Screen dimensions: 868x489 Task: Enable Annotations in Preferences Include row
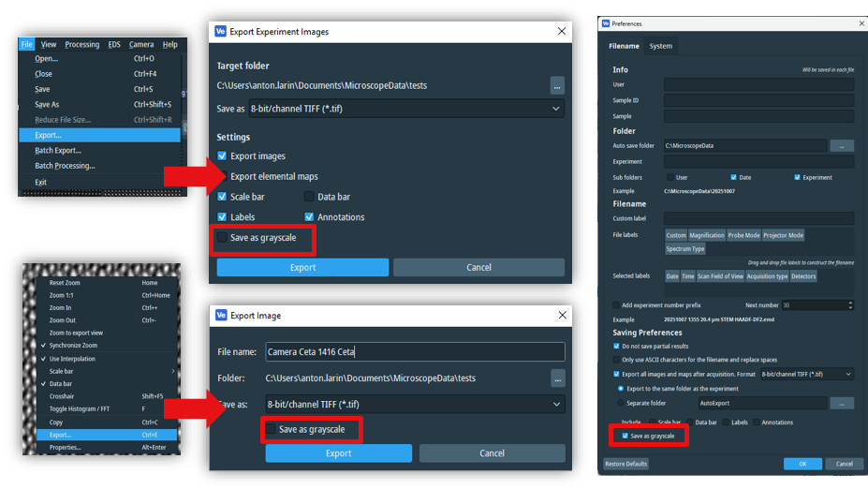tap(757, 422)
